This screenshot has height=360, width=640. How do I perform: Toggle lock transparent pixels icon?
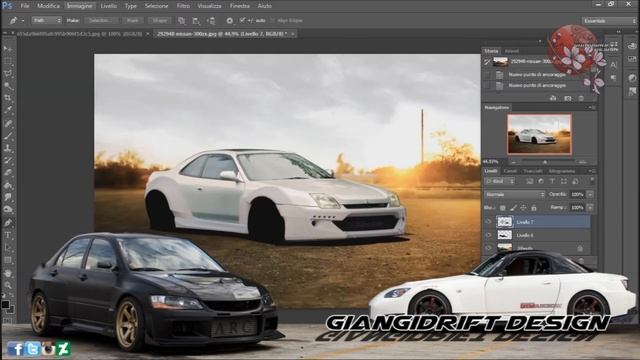pyautogui.click(x=503, y=208)
